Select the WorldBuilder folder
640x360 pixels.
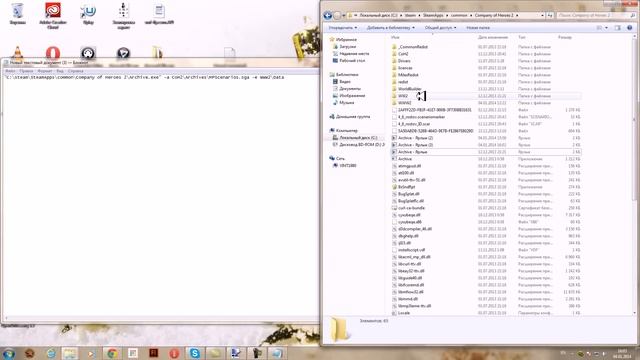click(x=409, y=89)
